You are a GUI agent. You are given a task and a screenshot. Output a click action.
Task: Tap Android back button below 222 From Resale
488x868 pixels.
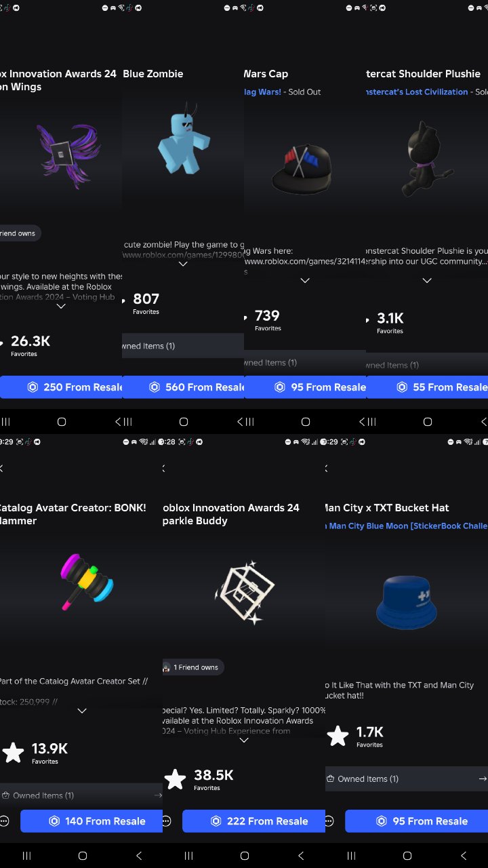[301, 856]
